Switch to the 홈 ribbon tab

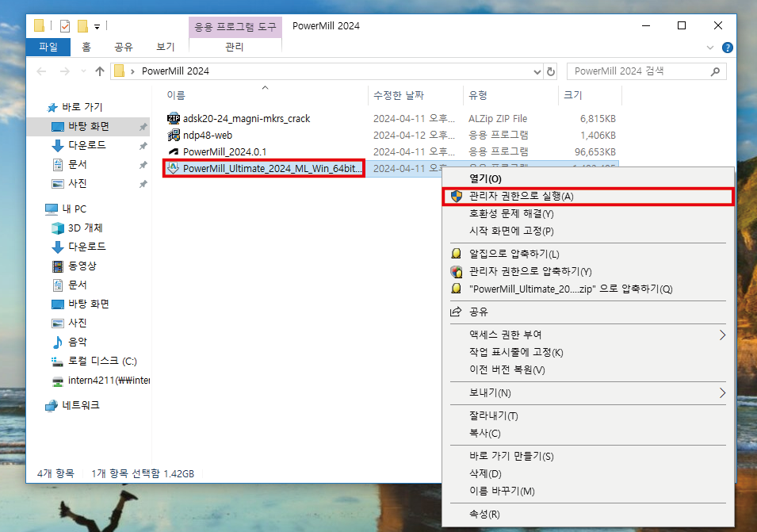click(86, 47)
